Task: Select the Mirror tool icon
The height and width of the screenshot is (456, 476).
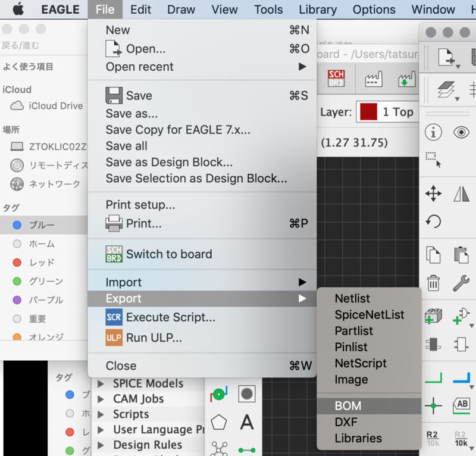Action: pyautogui.click(x=461, y=193)
